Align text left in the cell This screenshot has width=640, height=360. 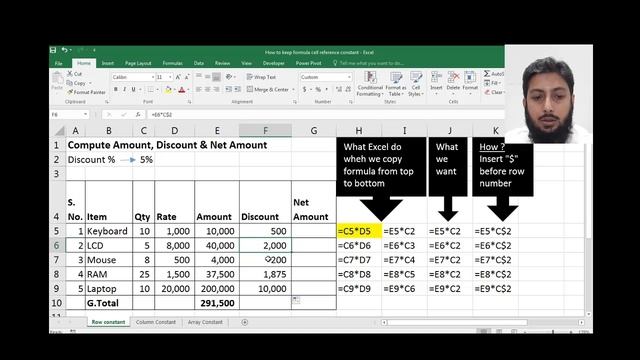(199, 89)
